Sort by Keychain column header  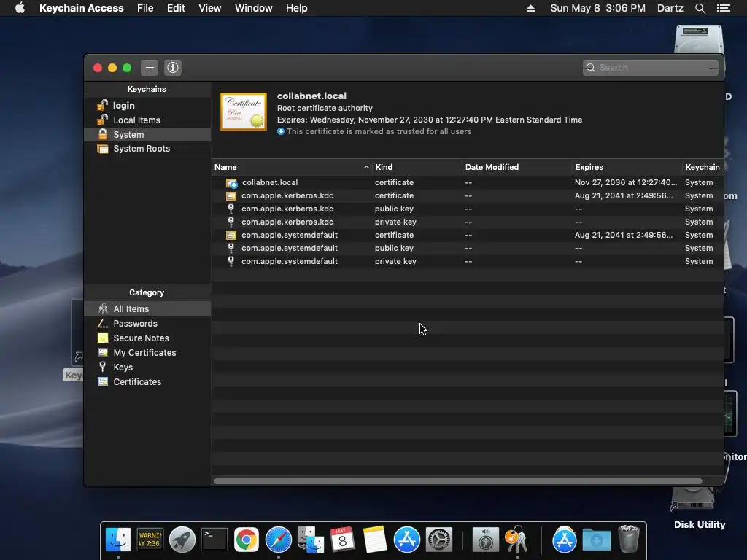(x=703, y=167)
